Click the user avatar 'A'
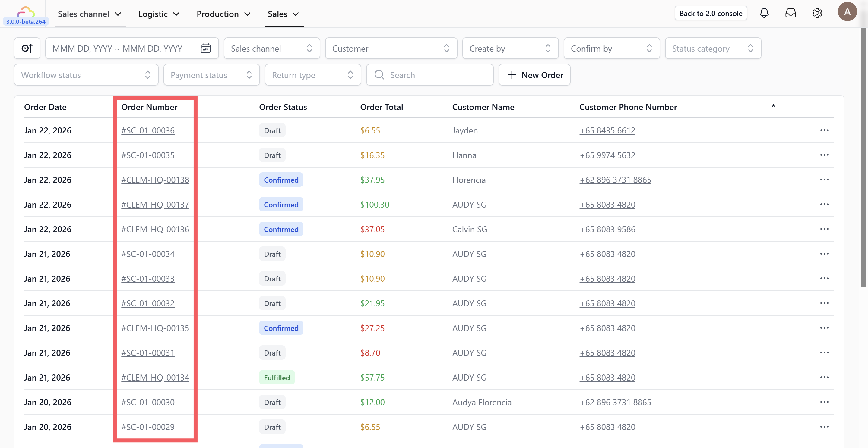This screenshot has height=448, width=868. (847, 12)
